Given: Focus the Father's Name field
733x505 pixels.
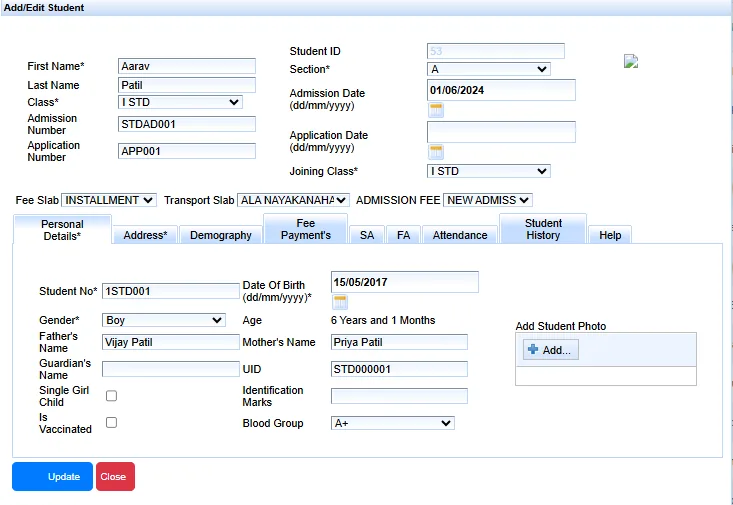Looking at the screenshot, I should point(171,342).
